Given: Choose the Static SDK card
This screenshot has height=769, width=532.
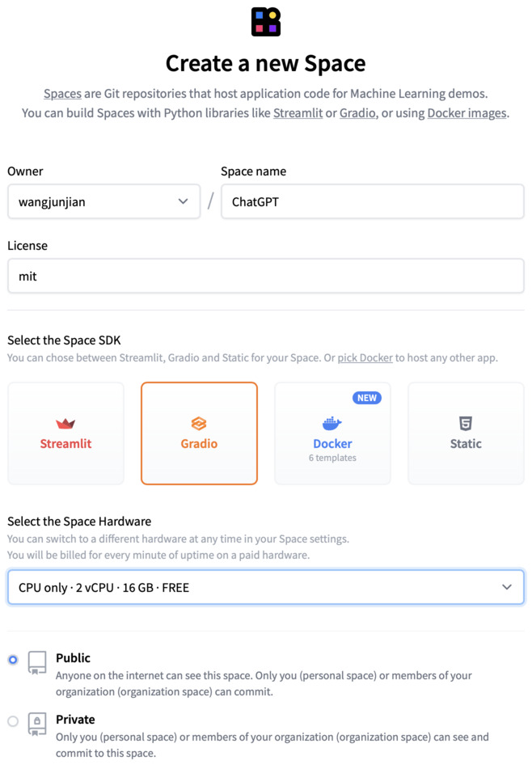Looking at the screenshot, I should (x=466, y=433).
